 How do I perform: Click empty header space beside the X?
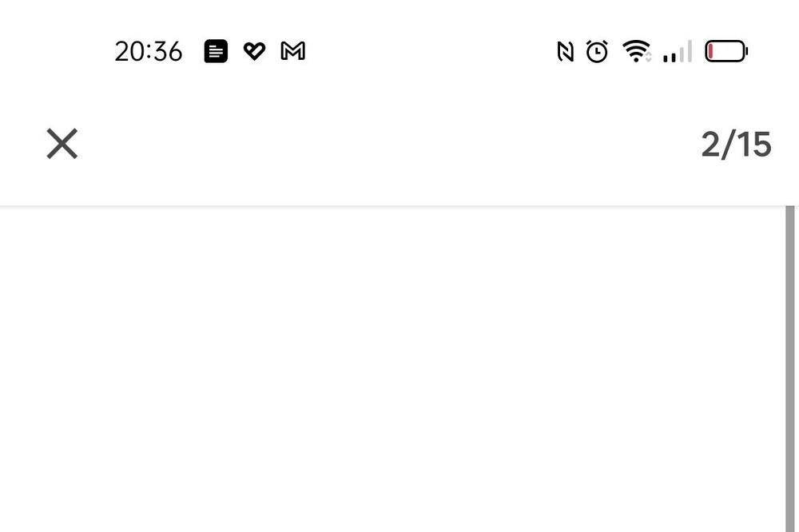click(x=384, y=144)
